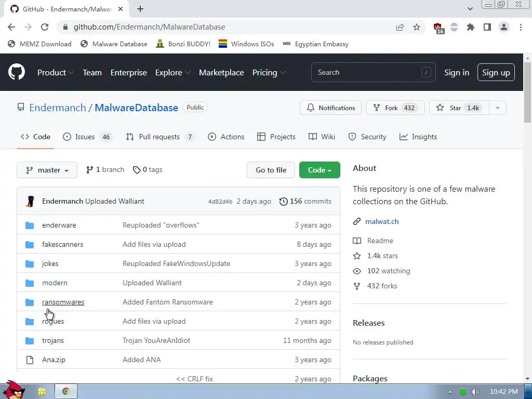532x399 pixels.
Task: Expand the Pricing menu
Action: click(x=269, y=72)
